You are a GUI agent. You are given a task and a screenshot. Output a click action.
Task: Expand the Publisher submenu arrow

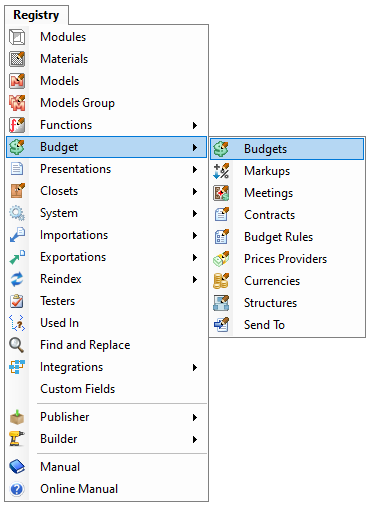pyautogui.click(x=195, y=417)
